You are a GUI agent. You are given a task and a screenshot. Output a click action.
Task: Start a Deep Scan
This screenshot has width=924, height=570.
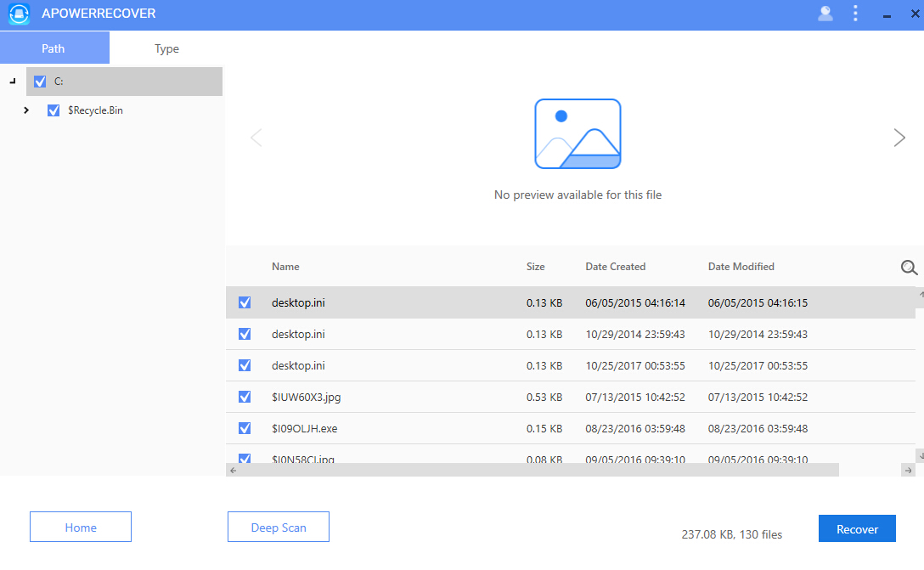click(279, 527)
